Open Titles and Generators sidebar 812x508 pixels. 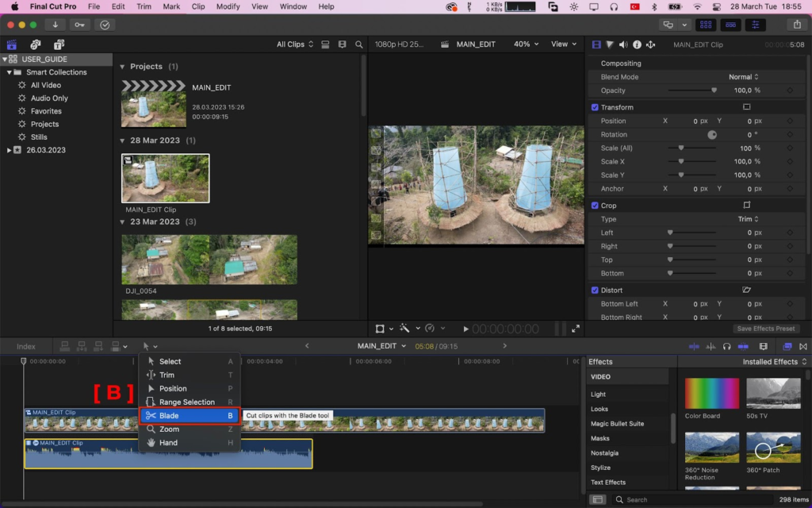(59, 44)
